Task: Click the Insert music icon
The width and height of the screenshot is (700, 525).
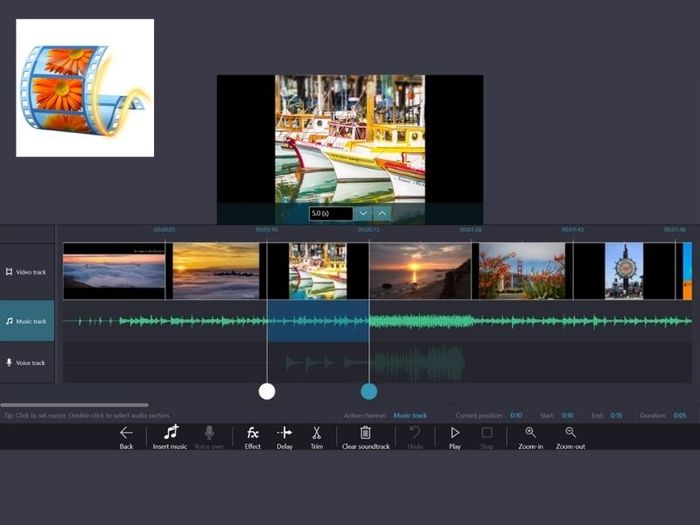Action: coord(171,432)
